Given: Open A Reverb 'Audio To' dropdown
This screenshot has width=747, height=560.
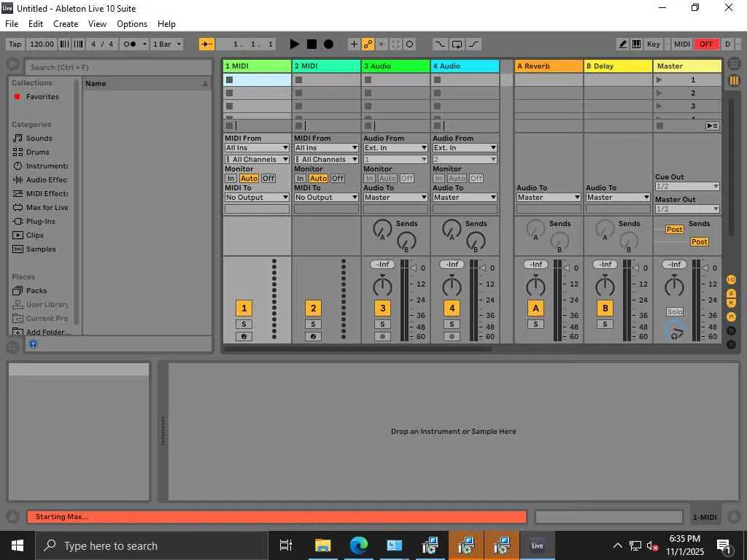Looking at the screenshot, I should [x=549, y=197].
